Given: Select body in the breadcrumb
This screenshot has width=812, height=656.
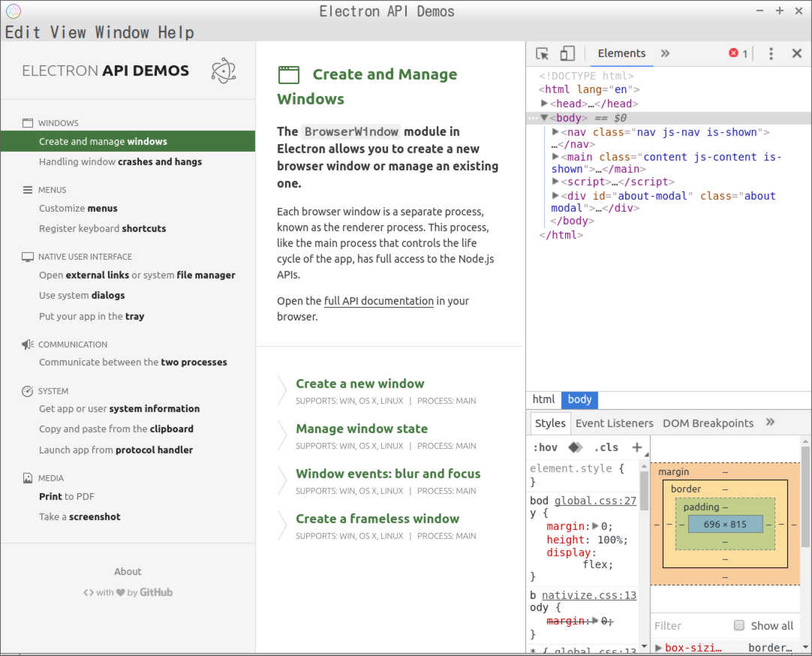Looking at the screenshot, I should point(579,399).
